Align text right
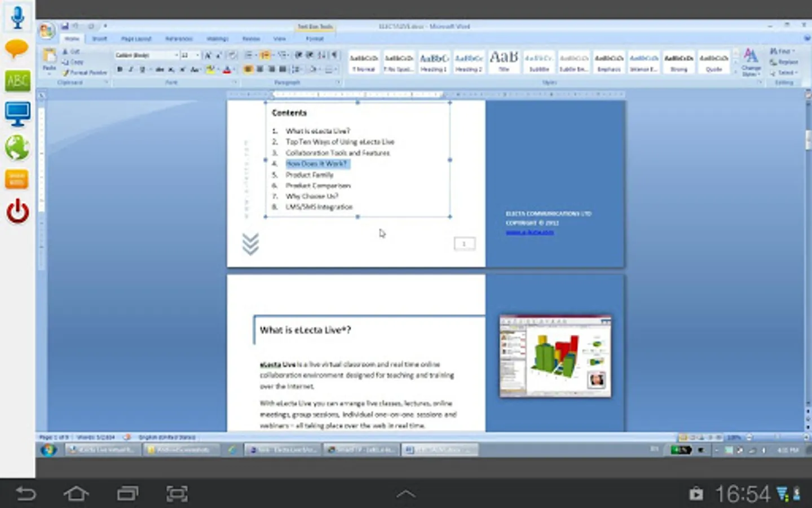Viewport: 812px width, 508px height. click(271, 69)
